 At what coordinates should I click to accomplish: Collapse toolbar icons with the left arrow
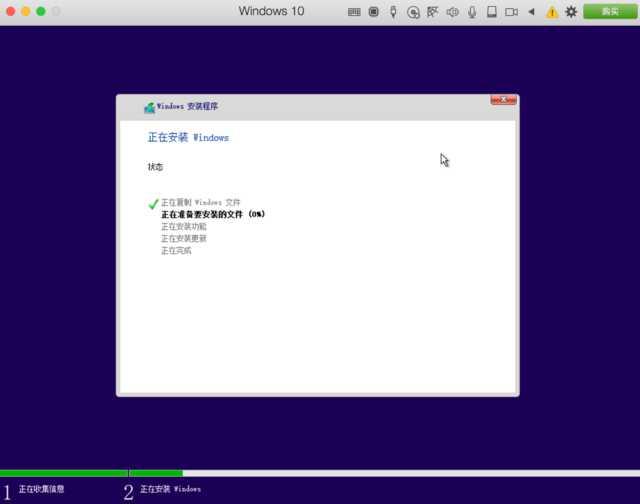(531, 12)
